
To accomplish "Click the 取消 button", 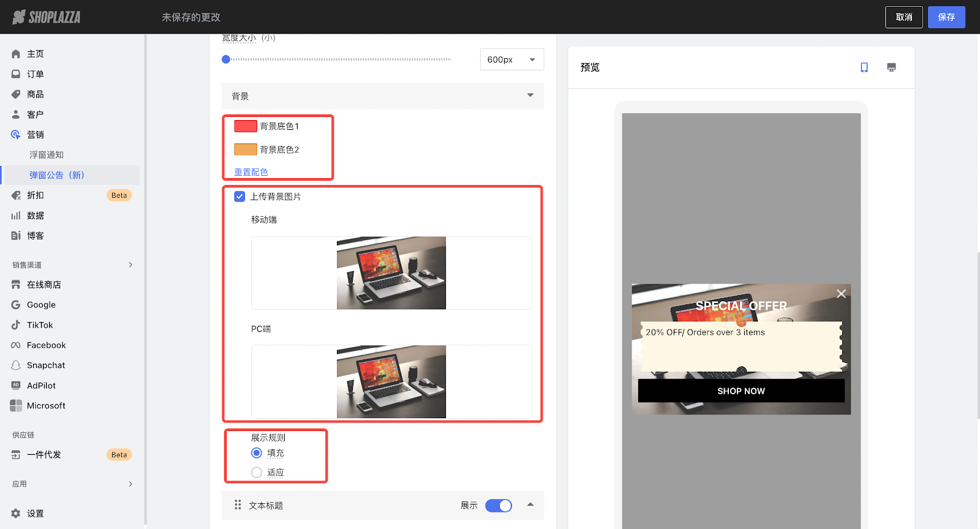I will (x=904, y=17).
